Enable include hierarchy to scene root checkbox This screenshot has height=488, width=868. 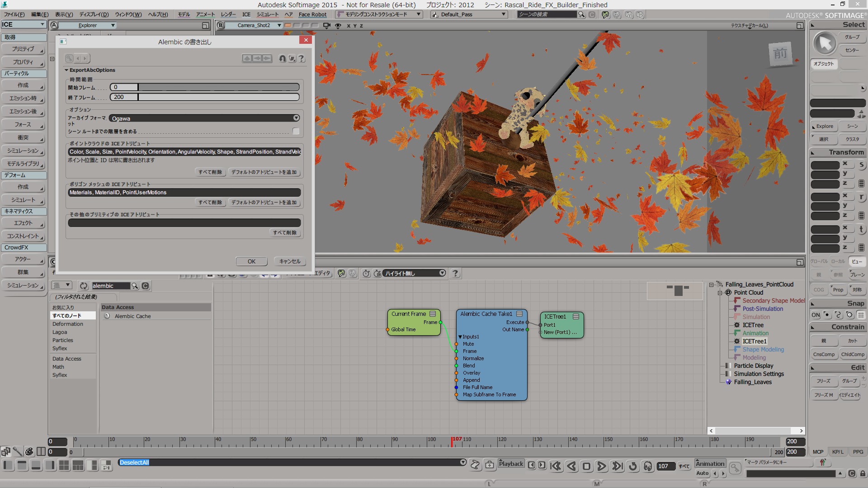[x=296, y=131]
